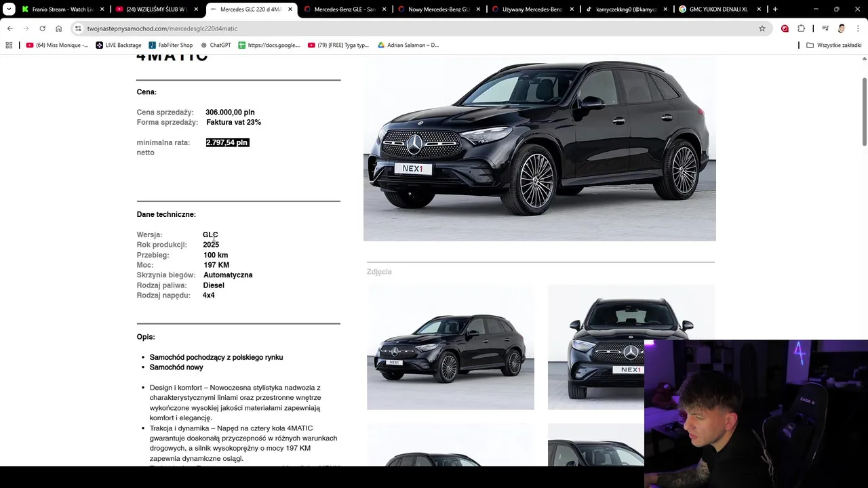This screenshot has height=488, width=868.
Task: Click 'Samochód pochodzący z polskiego rynku' bullet
Action: point(216,357)
